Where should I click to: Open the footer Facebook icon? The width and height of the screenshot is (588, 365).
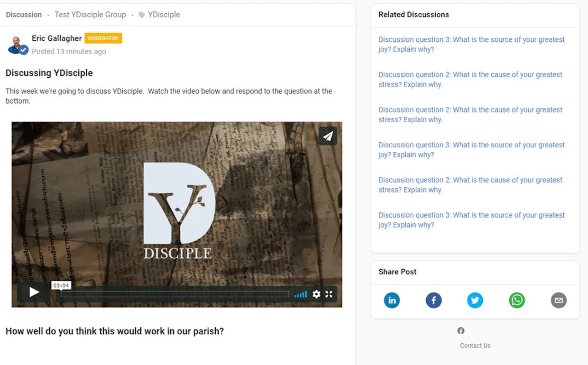[461, 330]
